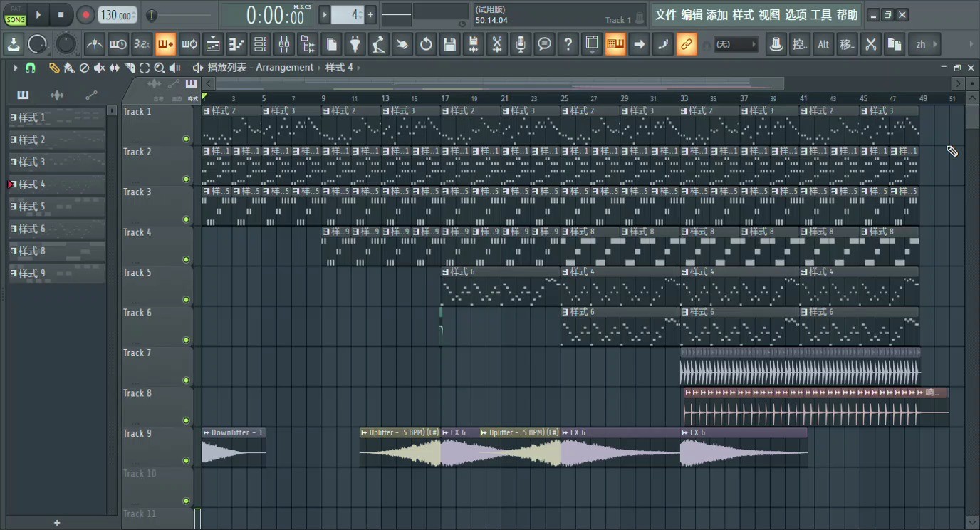Toggle playlist snap magnet icon
The image size is (980, 530).
click(x=30, y=68)
